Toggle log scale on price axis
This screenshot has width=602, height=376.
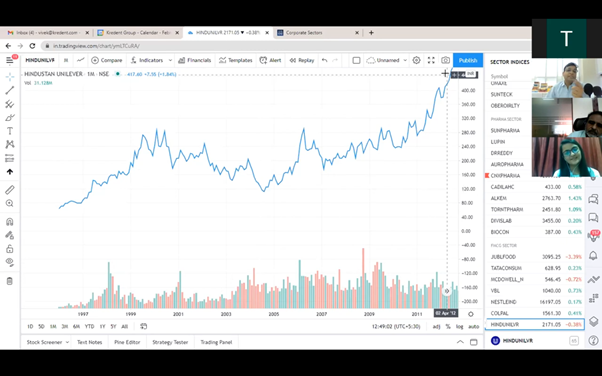[x=460, y=326]
